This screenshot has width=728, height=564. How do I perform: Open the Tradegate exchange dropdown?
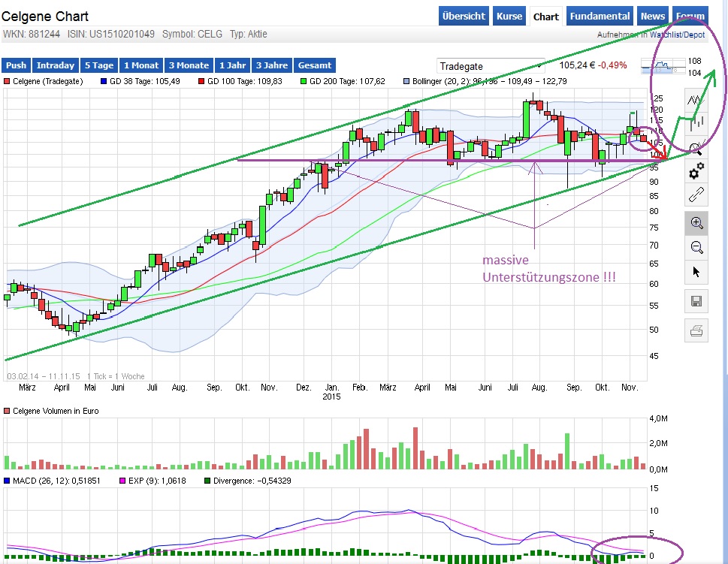[491, 66]
